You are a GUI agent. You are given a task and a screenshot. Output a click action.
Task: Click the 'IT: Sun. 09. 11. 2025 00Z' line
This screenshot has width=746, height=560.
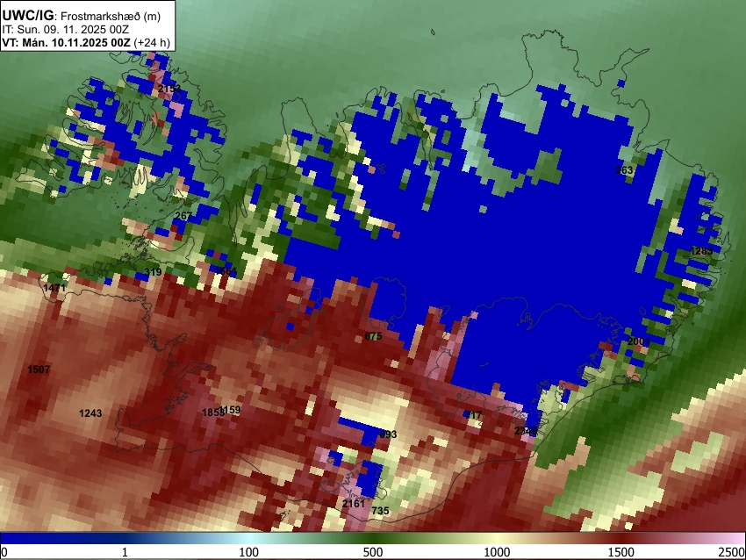tap(66, 30)
